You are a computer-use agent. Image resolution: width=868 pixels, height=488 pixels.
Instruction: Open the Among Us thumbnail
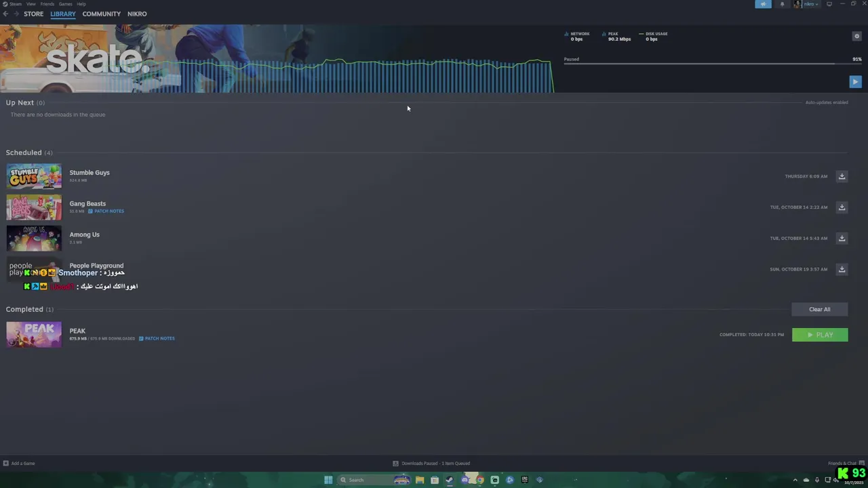pyautogui.click(x=34, y=239)
